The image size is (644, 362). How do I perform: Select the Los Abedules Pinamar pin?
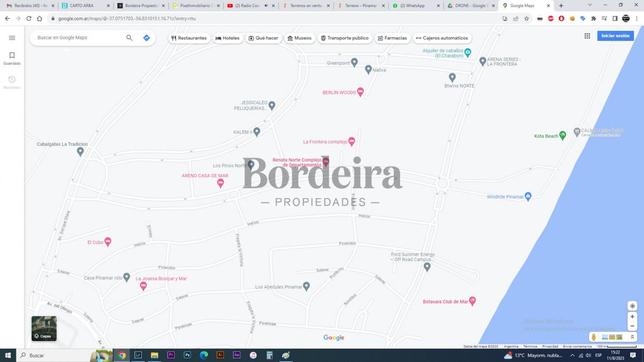[306, 287]
